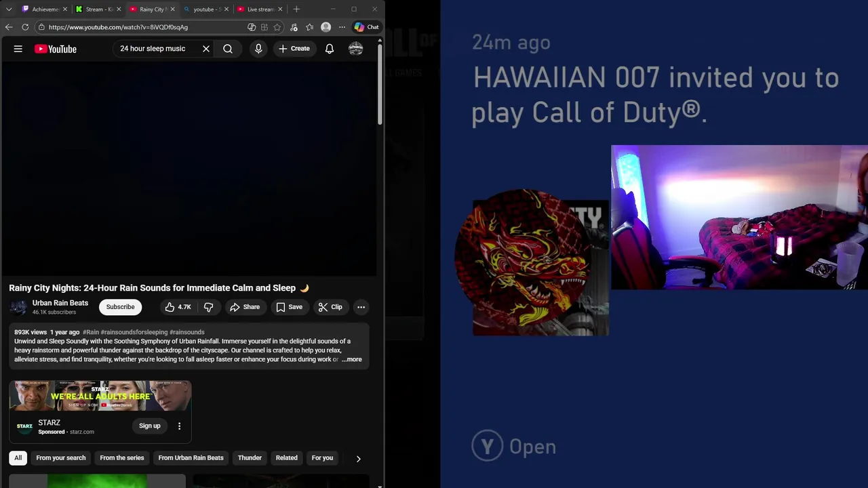Select From Urban Rain Beats chip
868x488 pixels.
(x=191, y=458)
